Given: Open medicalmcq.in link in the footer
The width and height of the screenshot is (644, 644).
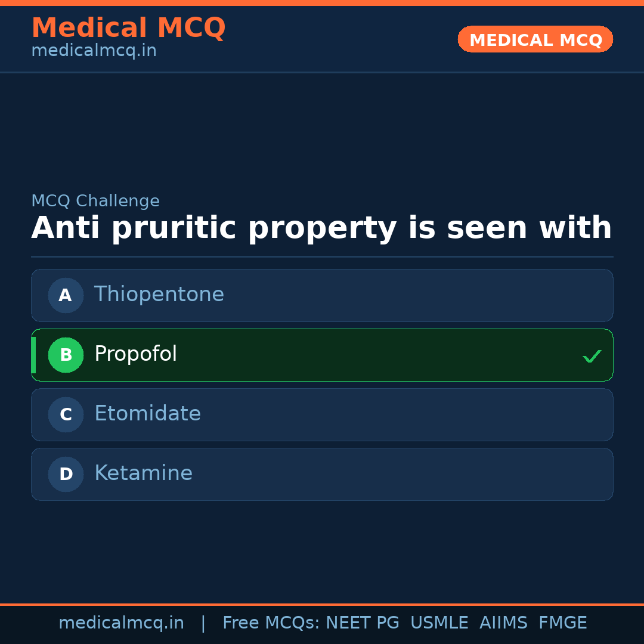Looking at the screenshot, I should pyautogui.click(x=121, y=623).
